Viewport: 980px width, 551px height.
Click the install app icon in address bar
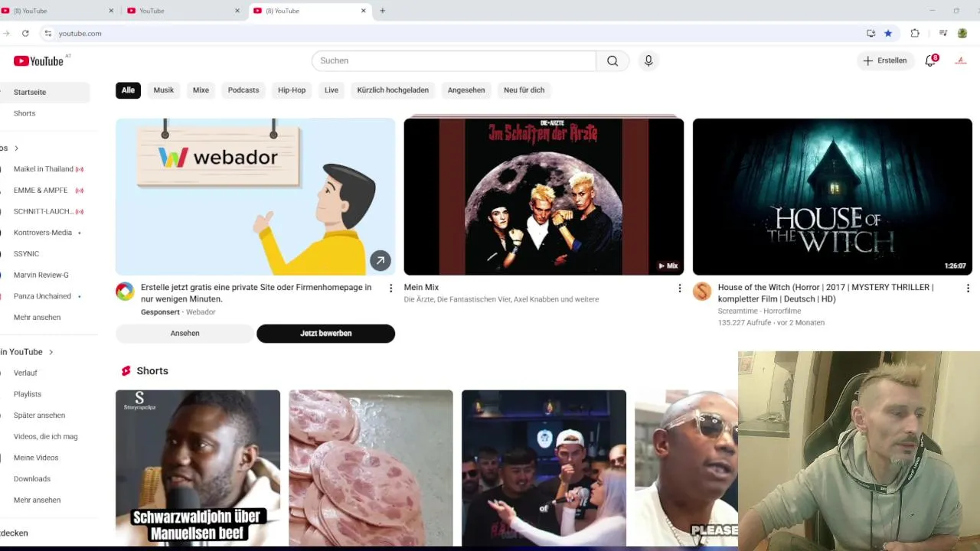(x=871, y=34)
